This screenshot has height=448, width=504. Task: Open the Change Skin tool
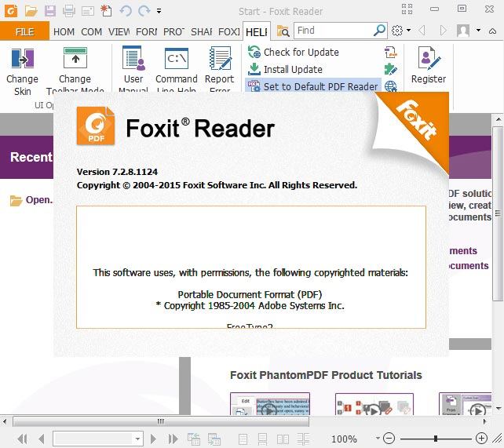[22, 71]
